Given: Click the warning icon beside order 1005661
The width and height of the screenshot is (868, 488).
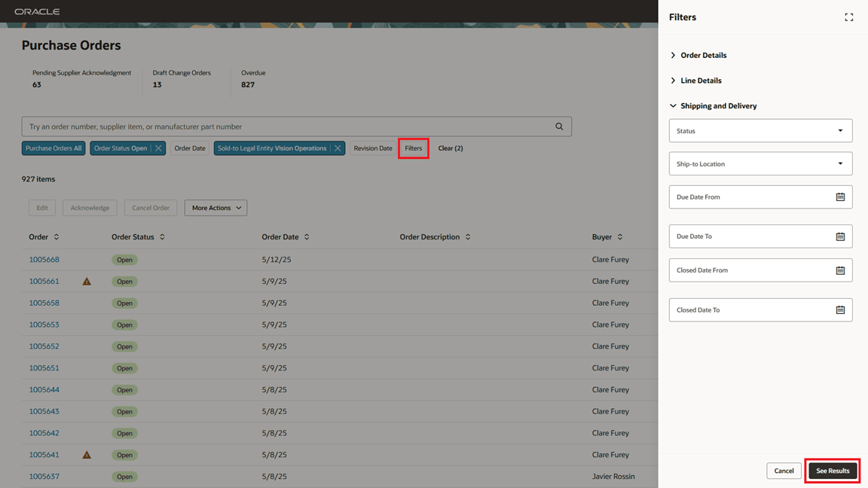Looking at the screenshot, I should [x=86, y=281].
